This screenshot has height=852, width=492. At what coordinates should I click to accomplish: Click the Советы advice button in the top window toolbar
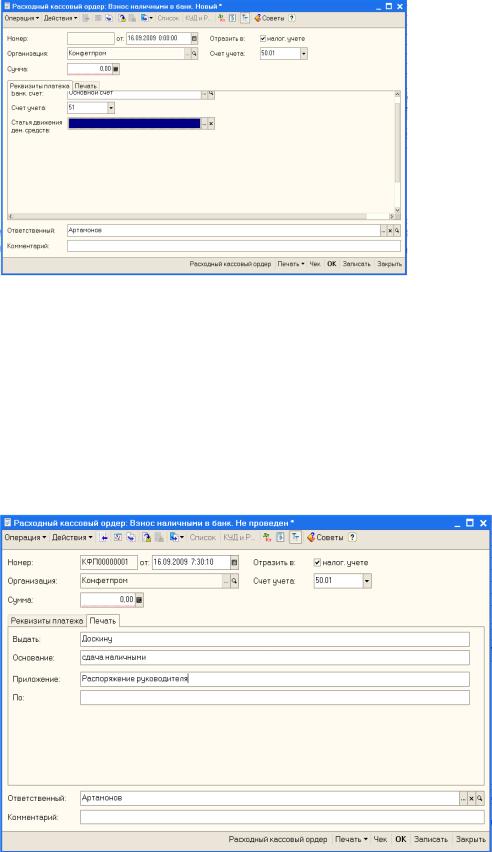pos(270,18)
